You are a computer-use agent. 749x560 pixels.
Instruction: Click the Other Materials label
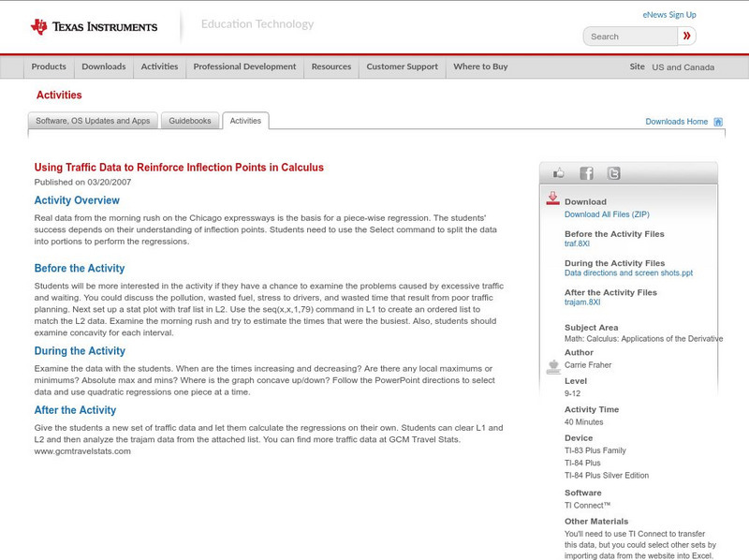tap(596, 522)
